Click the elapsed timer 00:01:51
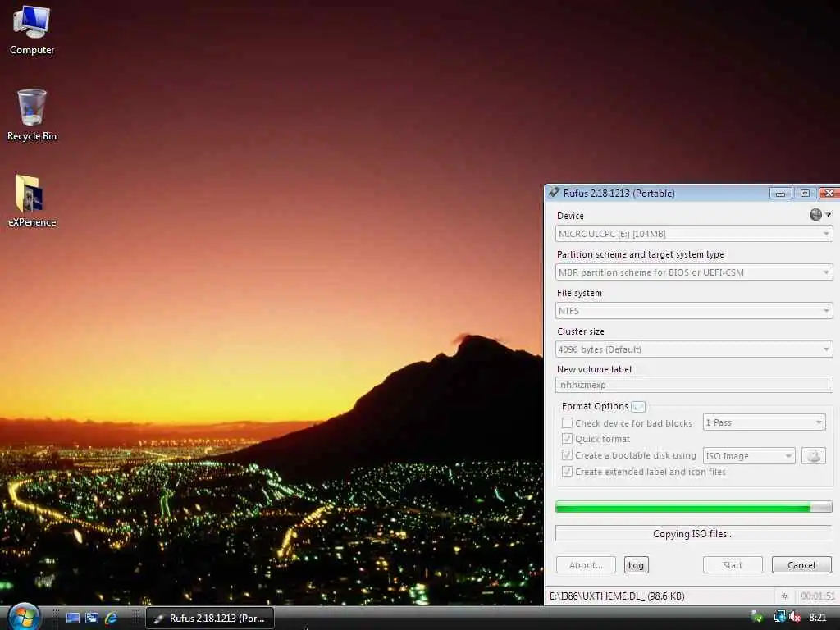840x630 pixels. (818, 596)
